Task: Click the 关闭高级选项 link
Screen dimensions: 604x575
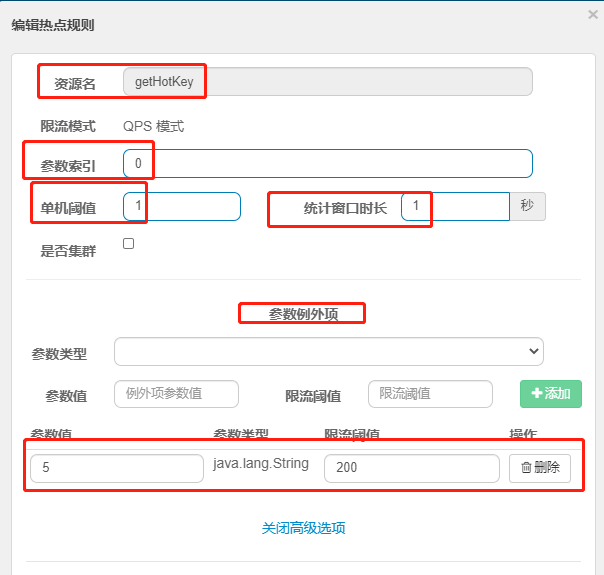Action: 303,528
